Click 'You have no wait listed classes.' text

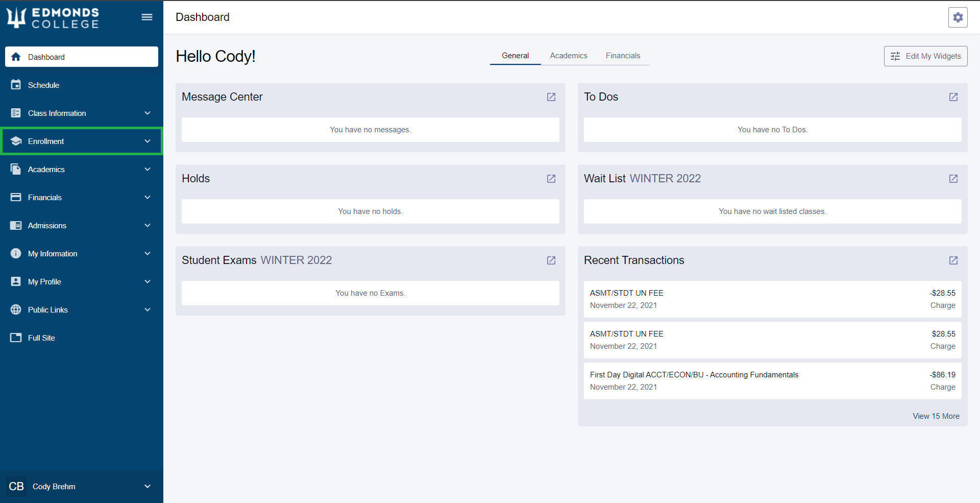[x=772, y=211]
